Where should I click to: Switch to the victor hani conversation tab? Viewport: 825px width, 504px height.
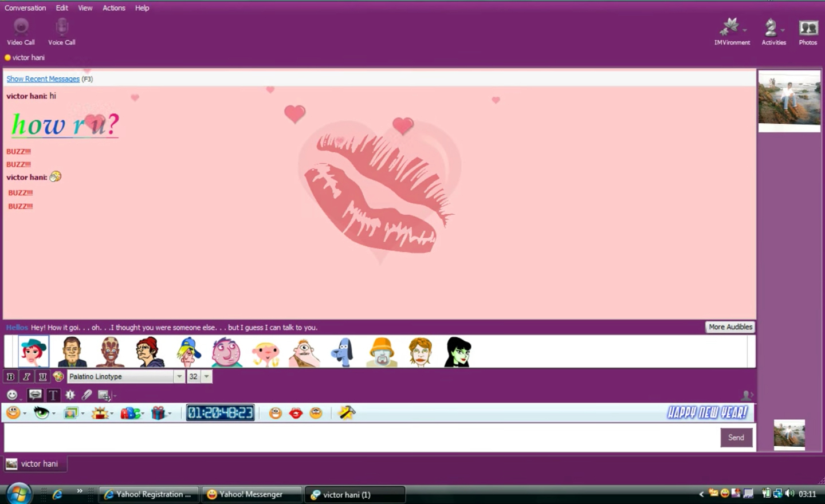point(36,463)
